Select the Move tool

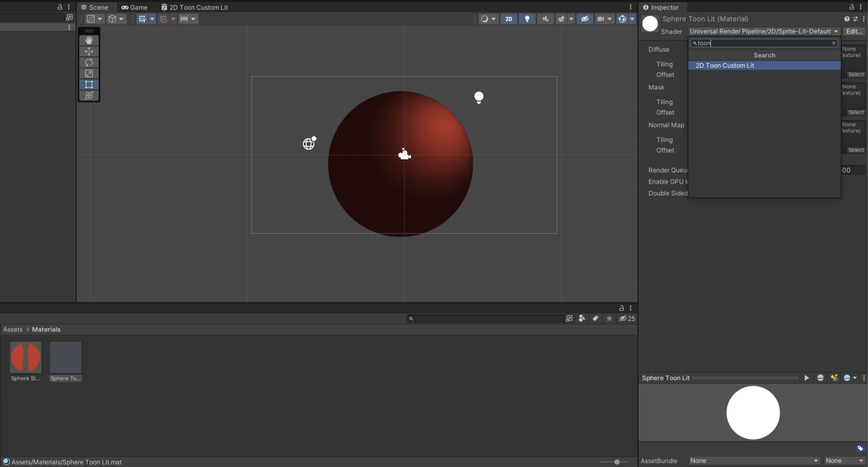click(89, 51)
